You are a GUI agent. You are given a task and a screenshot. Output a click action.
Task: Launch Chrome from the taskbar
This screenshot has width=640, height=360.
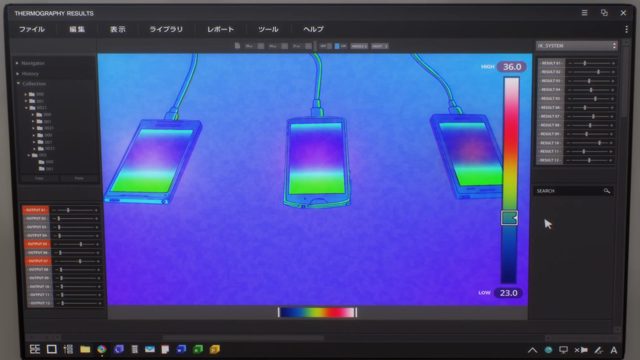[102, 349]
